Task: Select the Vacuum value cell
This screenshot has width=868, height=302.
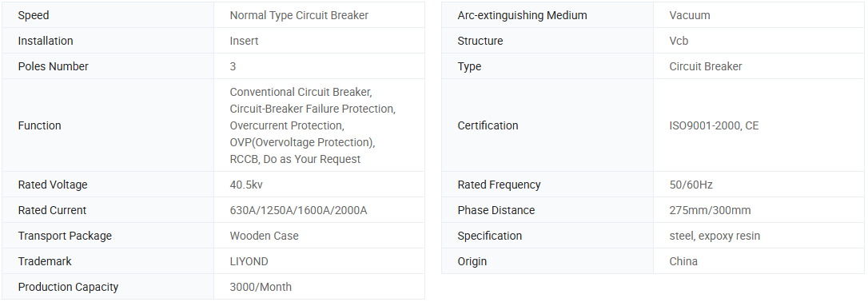Action: 759,15
